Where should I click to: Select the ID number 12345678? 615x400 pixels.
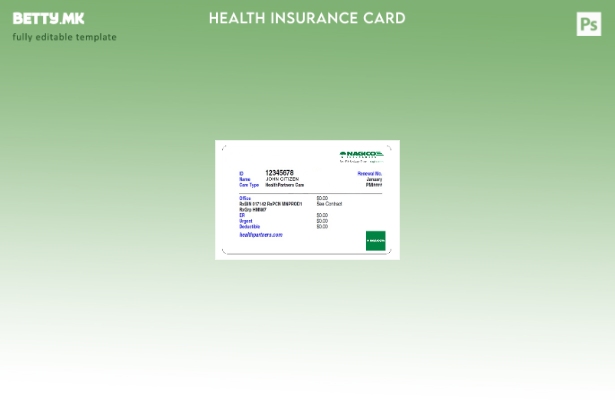click(x=279, y=173)
